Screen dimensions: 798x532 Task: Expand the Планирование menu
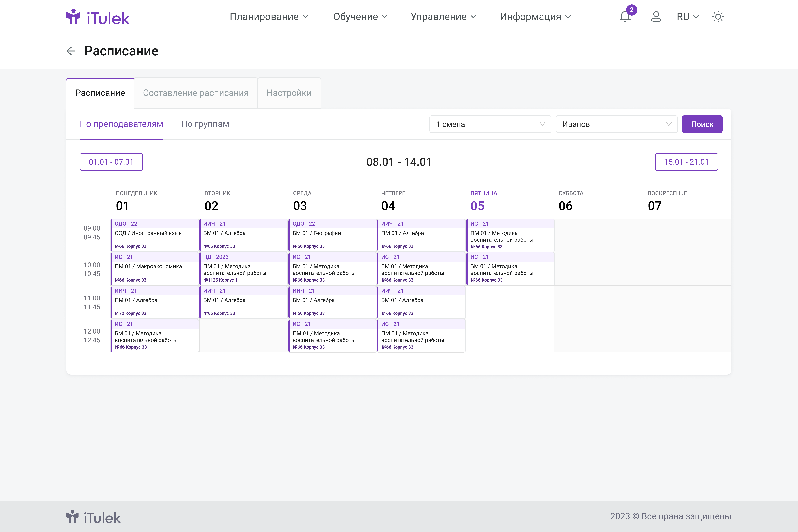[x=269, y=17]
